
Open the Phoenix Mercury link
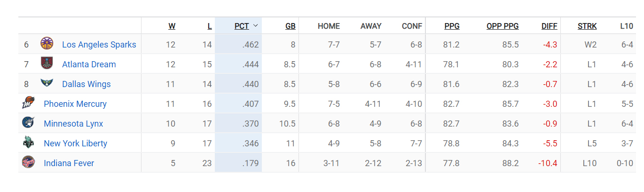pyautogui.click(x=75, y=104)
